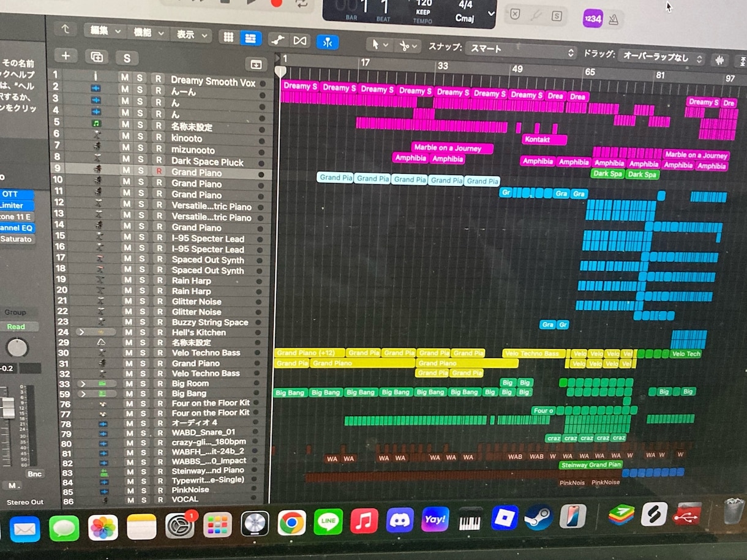Viewport: 747px width, 560px height.
Task: Open Steam from the dock
Action: point(539,518)
